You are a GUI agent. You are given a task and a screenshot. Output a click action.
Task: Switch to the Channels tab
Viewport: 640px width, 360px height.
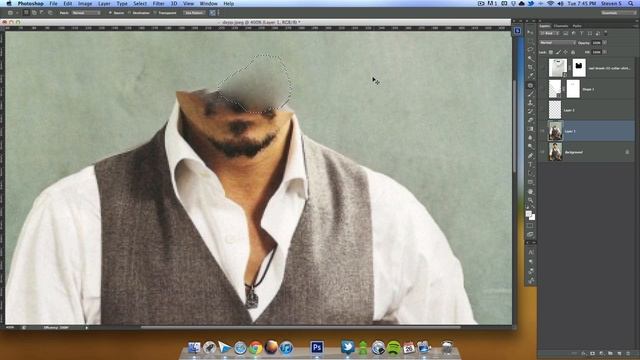click(x=561, y=26)
